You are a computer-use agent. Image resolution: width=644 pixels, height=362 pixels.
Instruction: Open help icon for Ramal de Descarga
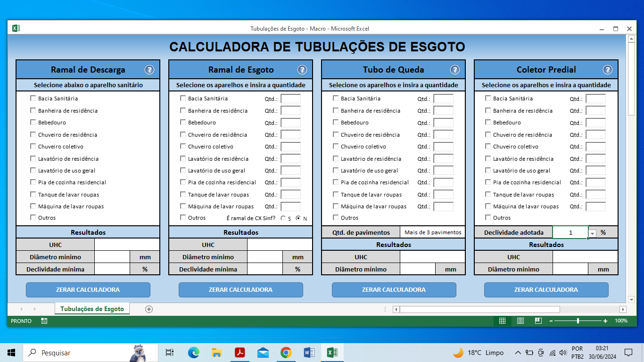click(149, 70)
